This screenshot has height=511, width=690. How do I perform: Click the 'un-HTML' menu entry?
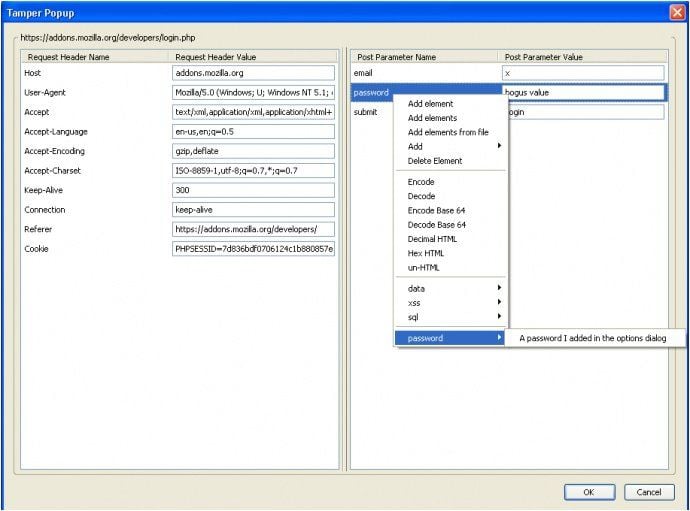423,268
